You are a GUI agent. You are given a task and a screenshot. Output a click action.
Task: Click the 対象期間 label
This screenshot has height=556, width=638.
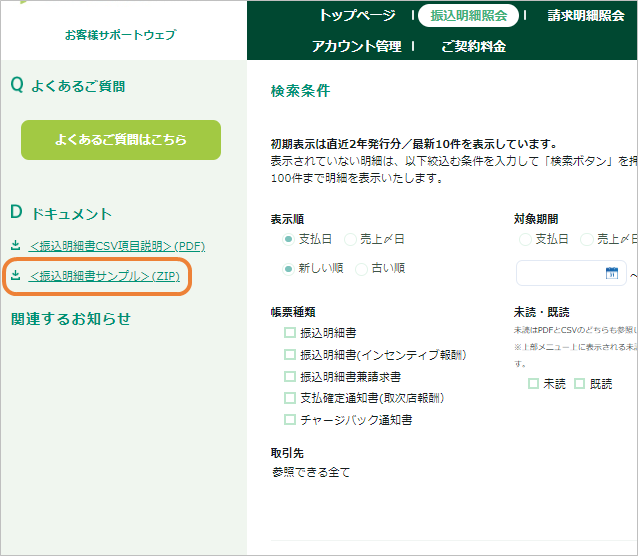pos(535,219)
